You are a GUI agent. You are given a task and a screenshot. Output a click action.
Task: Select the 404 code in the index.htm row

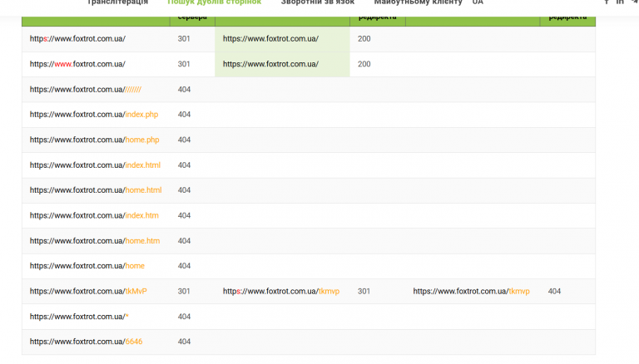(x=184, y=215)
